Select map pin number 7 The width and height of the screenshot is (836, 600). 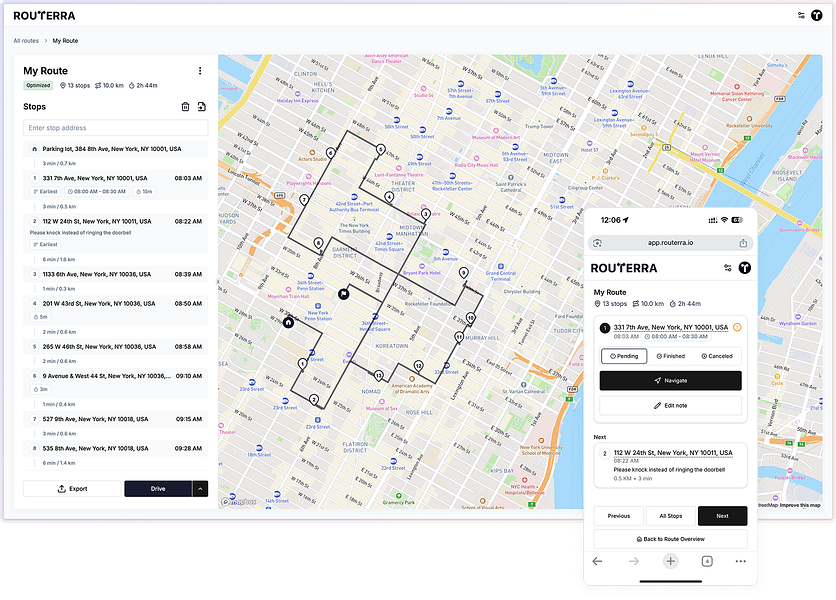pos(304,200)
